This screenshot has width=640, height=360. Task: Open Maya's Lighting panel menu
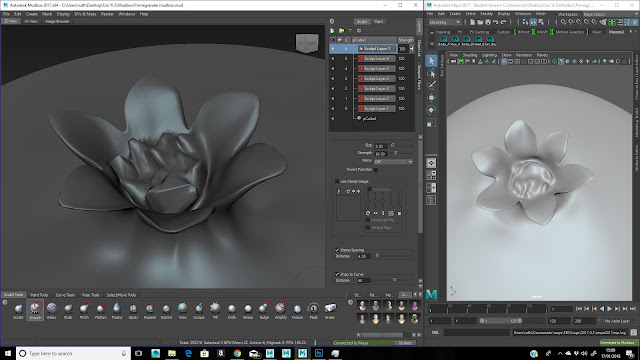pos(489,55)
